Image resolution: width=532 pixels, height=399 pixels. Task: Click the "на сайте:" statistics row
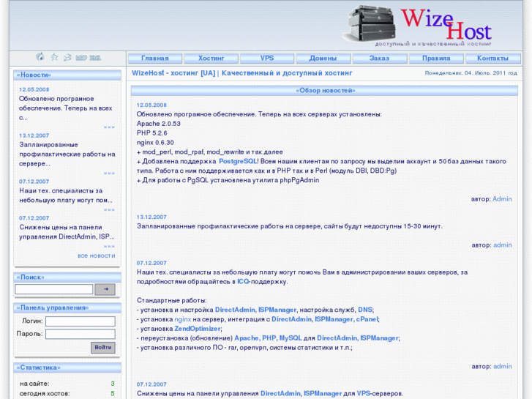click(67, 384)
